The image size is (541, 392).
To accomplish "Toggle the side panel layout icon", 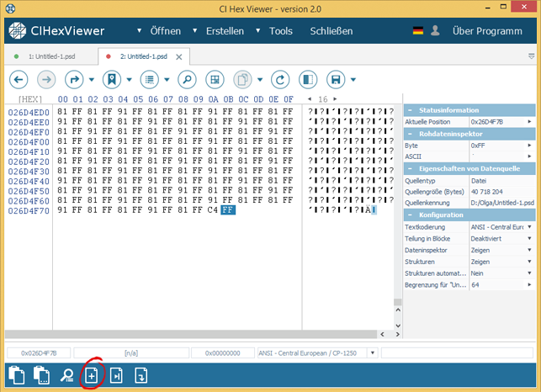I will 308,80.
